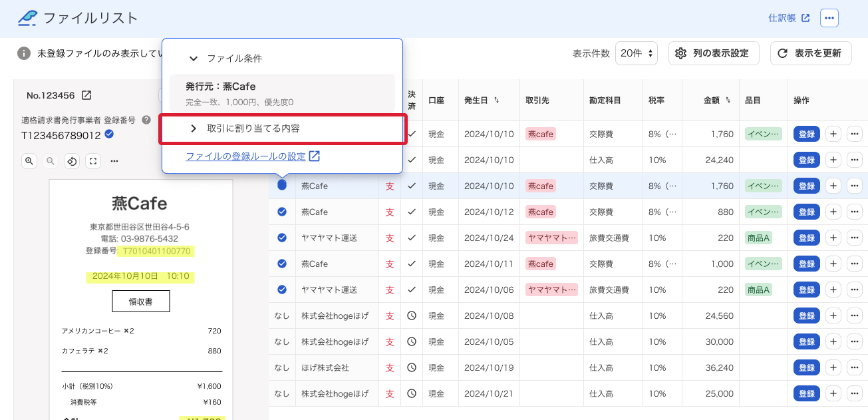Open more menu for 2024/10/24 row

(x=855, y=238)
